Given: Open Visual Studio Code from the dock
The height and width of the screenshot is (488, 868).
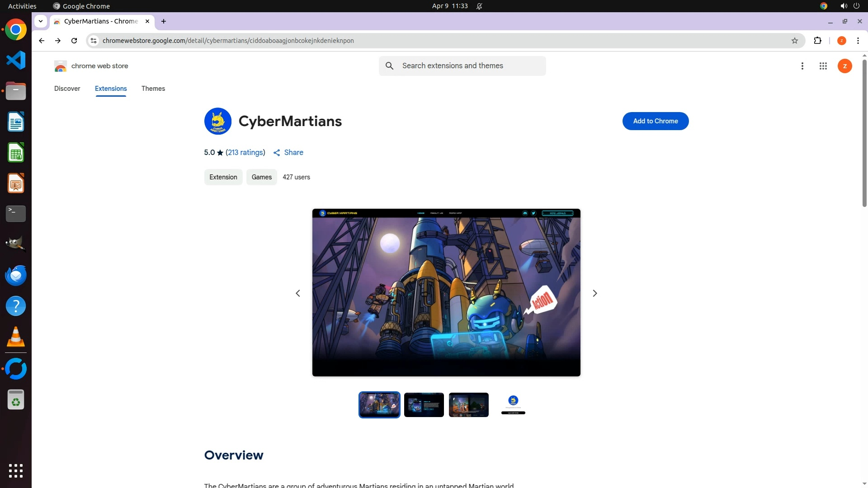Looking at the screenshot, I should [x=16, y=60].
